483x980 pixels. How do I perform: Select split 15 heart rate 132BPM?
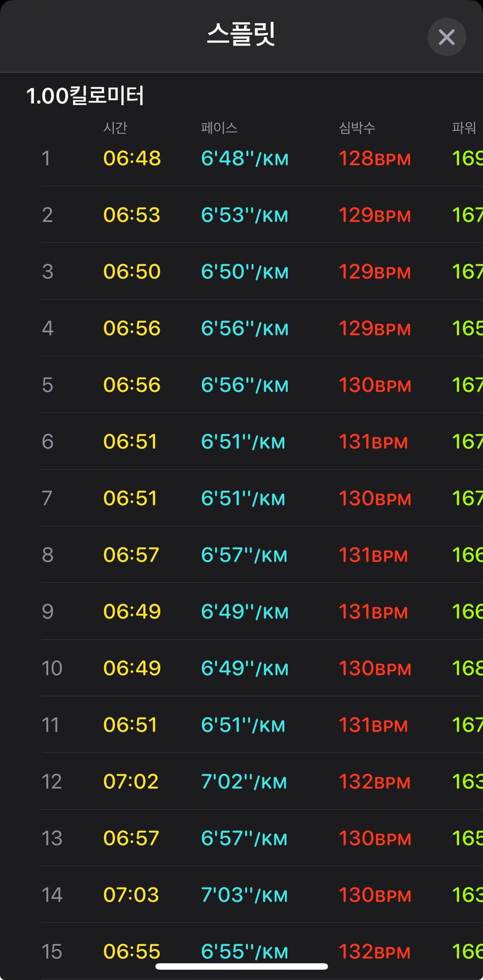pyautogui.click(x=374, y=952)
